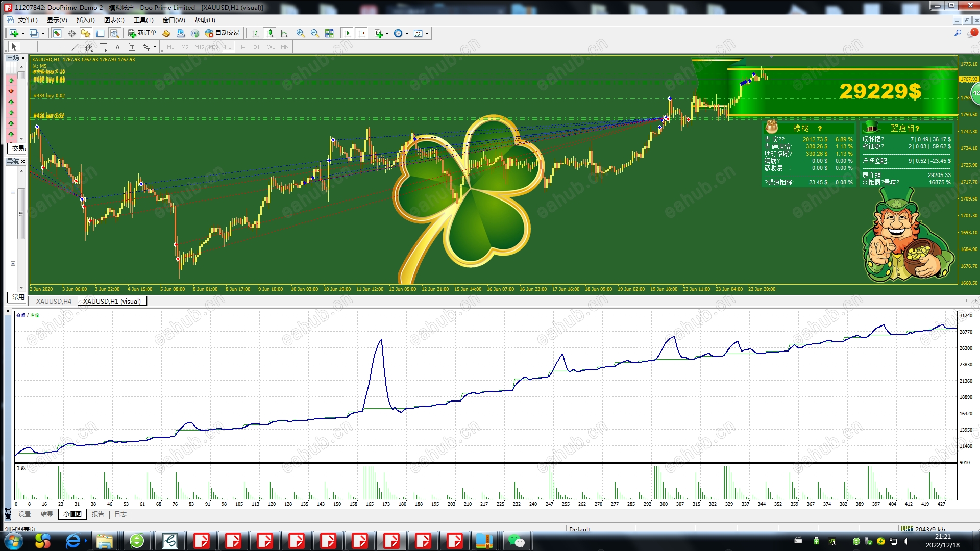Viewport: 980px width, 551px height.
Task: Open WeChat from the taskbar
Action: (x=516, y=541)
